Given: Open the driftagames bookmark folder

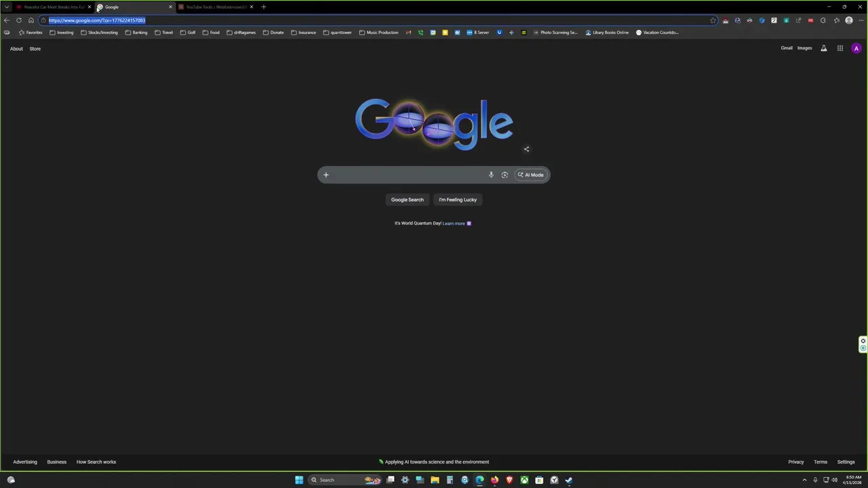Looking at the screenshot, I should [241, 33].
